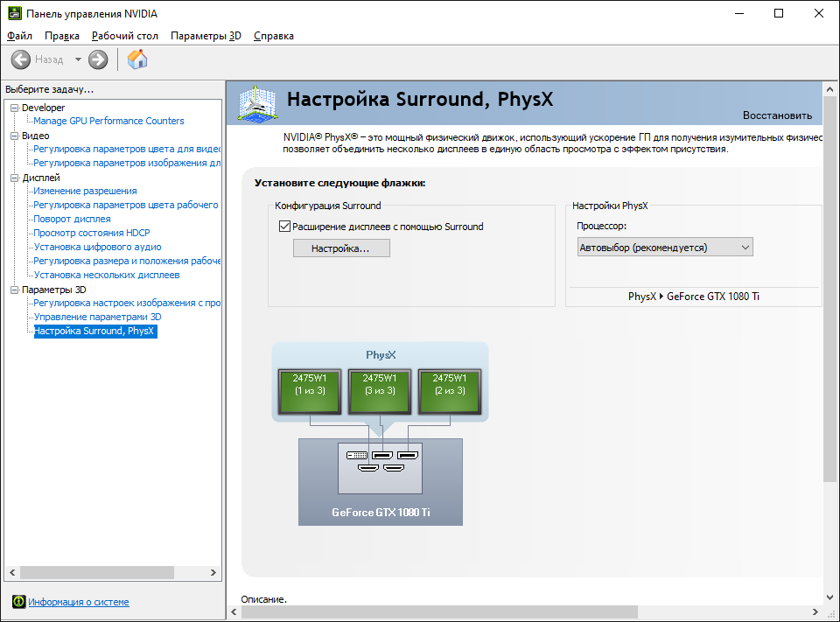The height and width of the screenshot is (622, 840).
Task: Open the Рабочий стол menu
Action: [x=125, y=36]
